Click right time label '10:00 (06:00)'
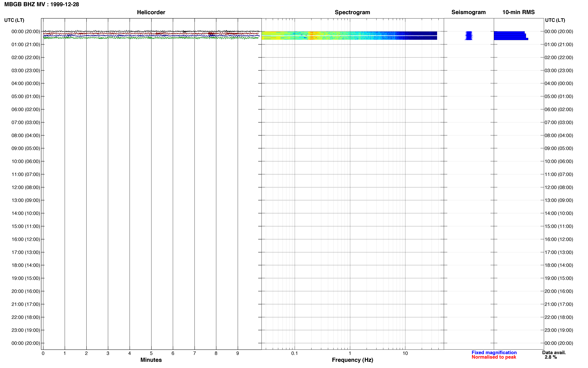 (x=559, y=161)
